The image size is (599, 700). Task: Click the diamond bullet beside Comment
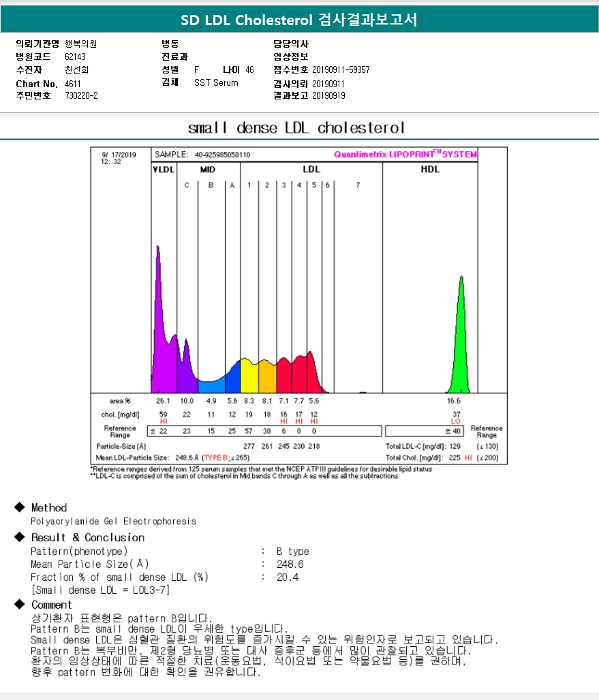point(19,605)
